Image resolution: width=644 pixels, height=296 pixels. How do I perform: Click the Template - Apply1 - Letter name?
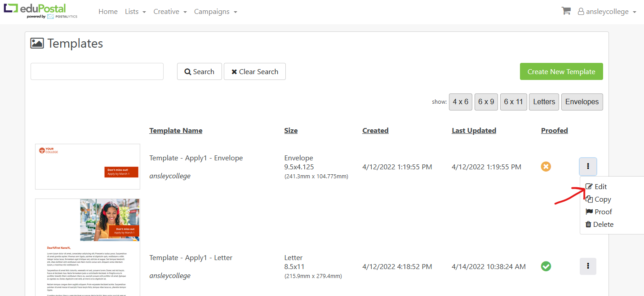(x=191, y=258)
